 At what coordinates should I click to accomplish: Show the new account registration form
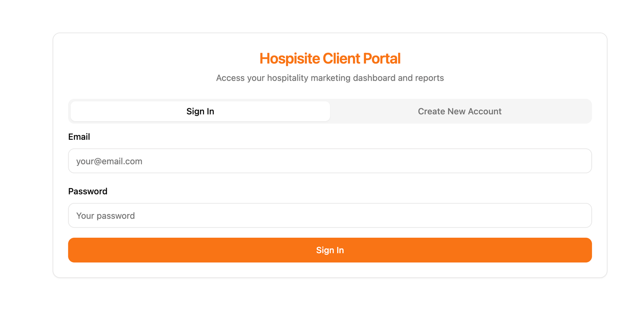459,111
